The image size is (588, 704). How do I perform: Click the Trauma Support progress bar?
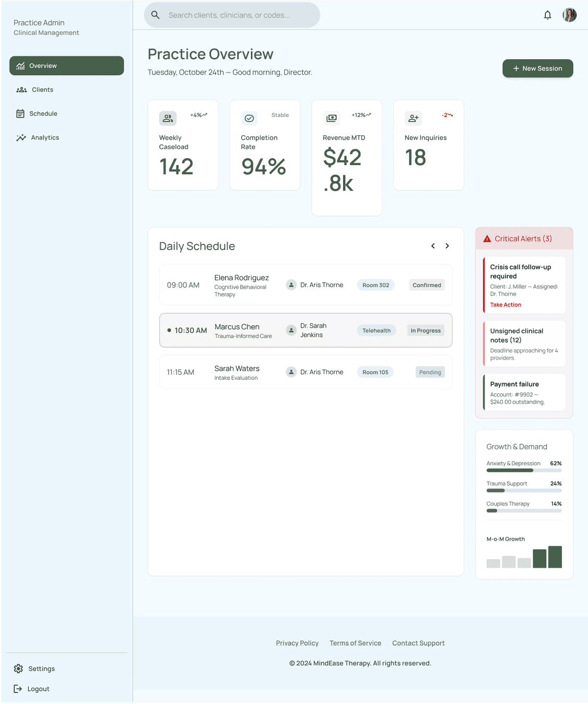click(x=524, y=490)
